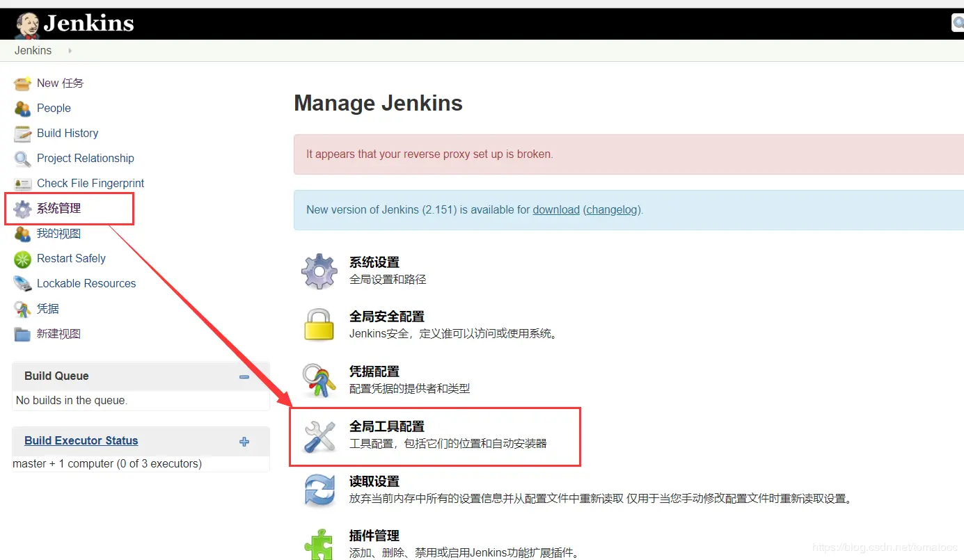Image resolution: width=964 pixels, height=560 pixels.
Task: Click the Project Relationship magnifier icon
Action: pyautogui.click(x=23, y=159)
